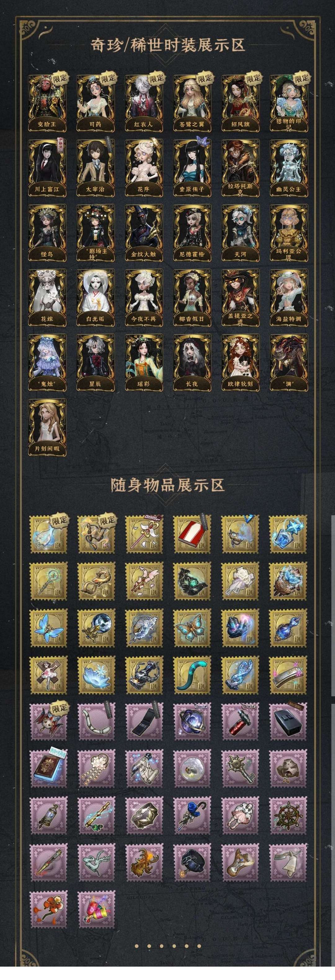The height and width of the screenshot is (980, 335).
Task: Pick the 白无垢 costume card
Action: [x=95, y=298]
